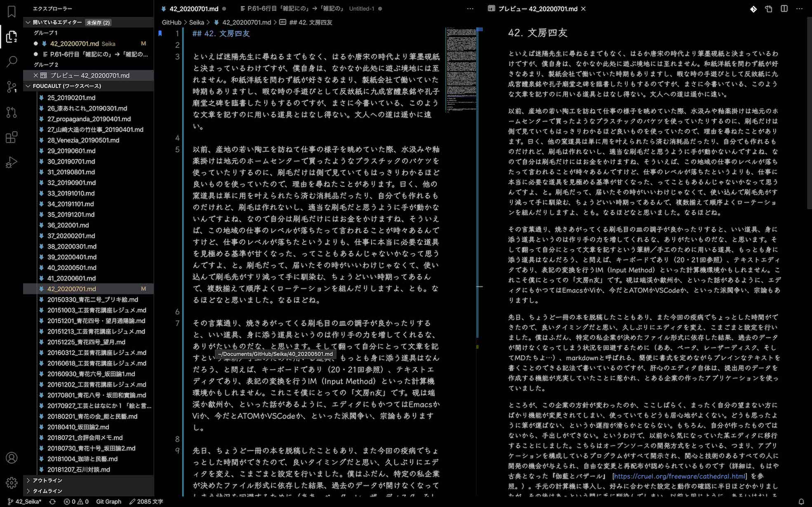Click the sync changes icon in status bar
Screen dimensions: 812x507
click(x=52, y=502)
